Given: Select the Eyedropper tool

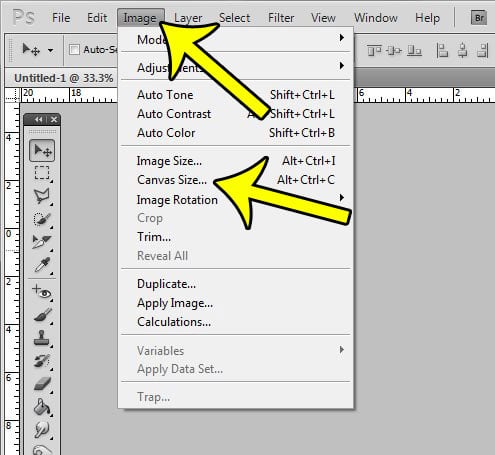Looking at the screenshot, I should click(x=42, y=265).
